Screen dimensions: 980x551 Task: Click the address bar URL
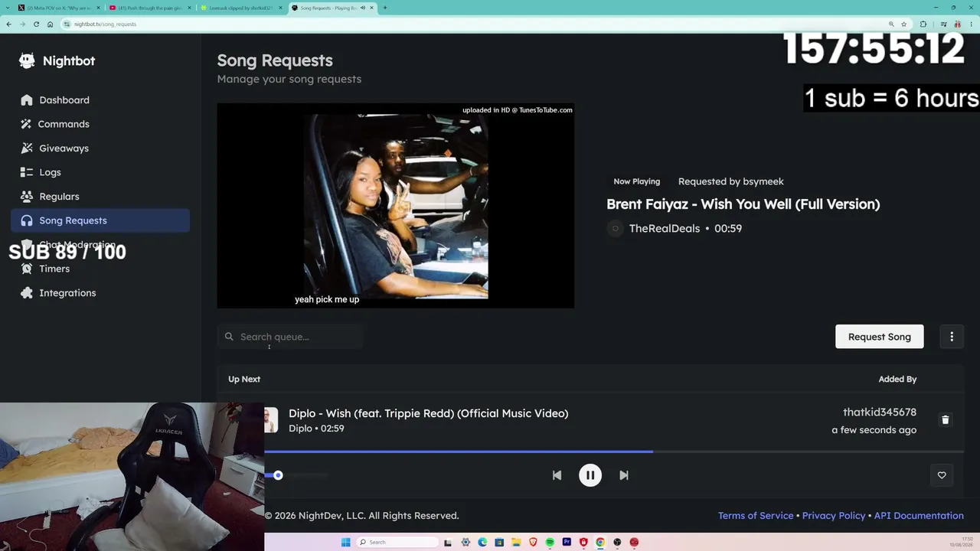coord(106,24)
